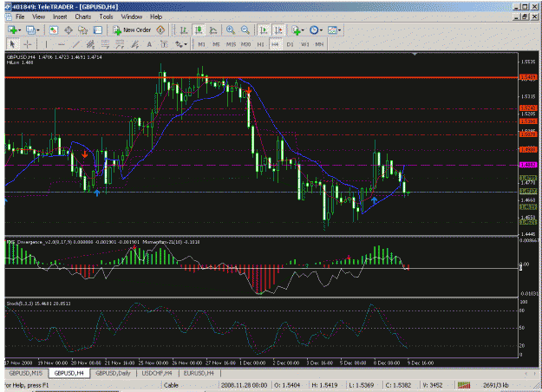Image resolution: width=542 pixels, height=392 pixels.
Task: Select the Horizontal Line drawing tool
Action: (62, 44)
